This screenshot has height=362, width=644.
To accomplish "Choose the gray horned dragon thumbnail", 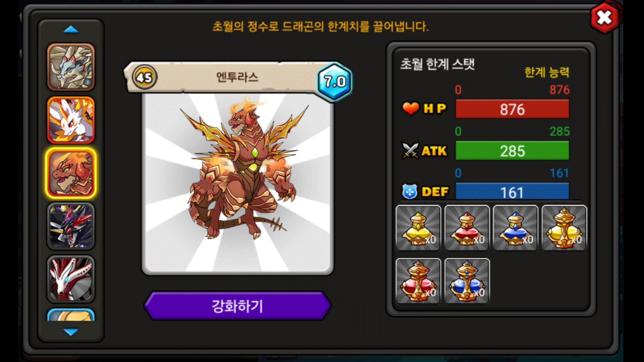I will (x=71, y=67).
